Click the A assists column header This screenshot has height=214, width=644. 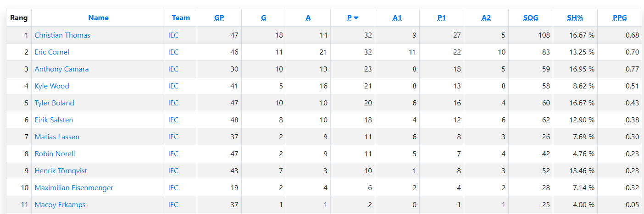click(x=308, y=18)
